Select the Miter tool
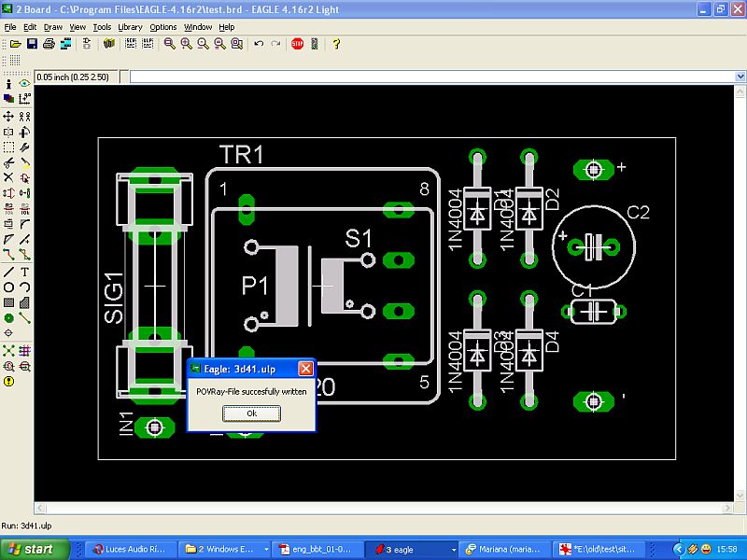747x560 pixels. click(24, 224)
